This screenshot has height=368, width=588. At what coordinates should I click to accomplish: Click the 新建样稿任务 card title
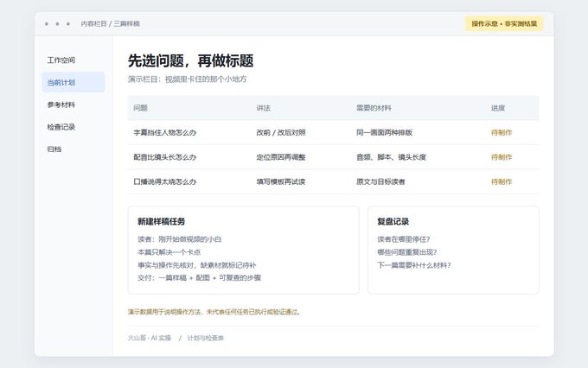click(x=161, y=221)
